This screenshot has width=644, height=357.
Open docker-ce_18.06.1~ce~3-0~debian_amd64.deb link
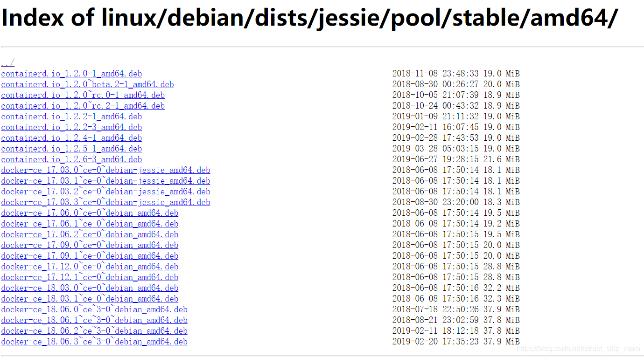94,320
